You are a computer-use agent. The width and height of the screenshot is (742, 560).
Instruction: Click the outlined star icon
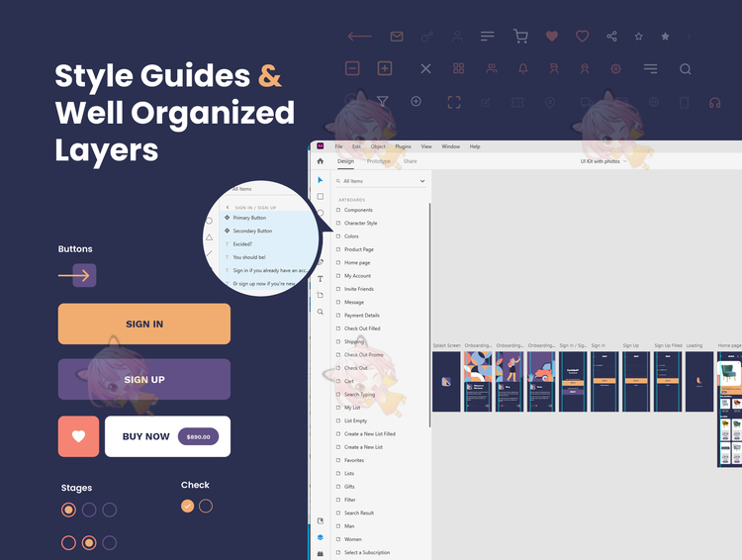coord(638,37)
